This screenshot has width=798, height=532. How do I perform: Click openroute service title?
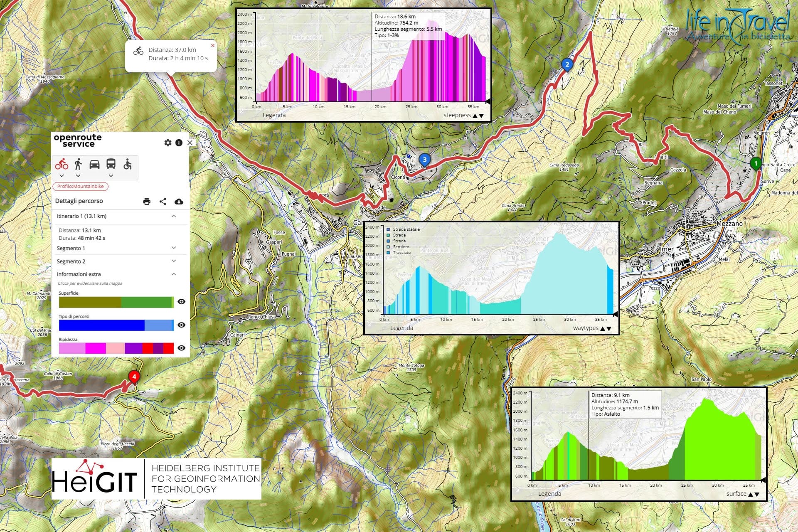pos(77,140)
